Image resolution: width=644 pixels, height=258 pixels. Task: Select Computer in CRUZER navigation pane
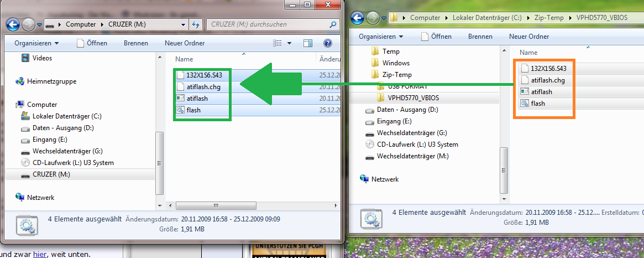pos(36,105)
